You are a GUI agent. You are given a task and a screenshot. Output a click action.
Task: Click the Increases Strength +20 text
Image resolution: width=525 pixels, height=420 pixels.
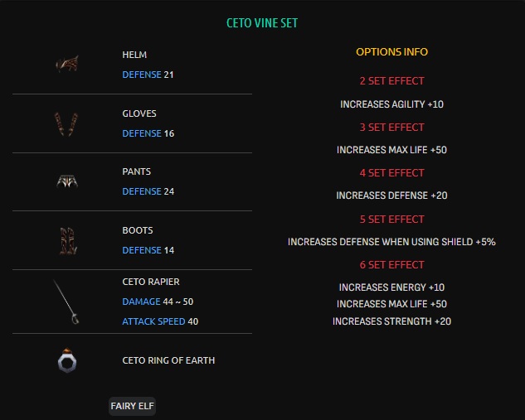click(x=391, y=321)
